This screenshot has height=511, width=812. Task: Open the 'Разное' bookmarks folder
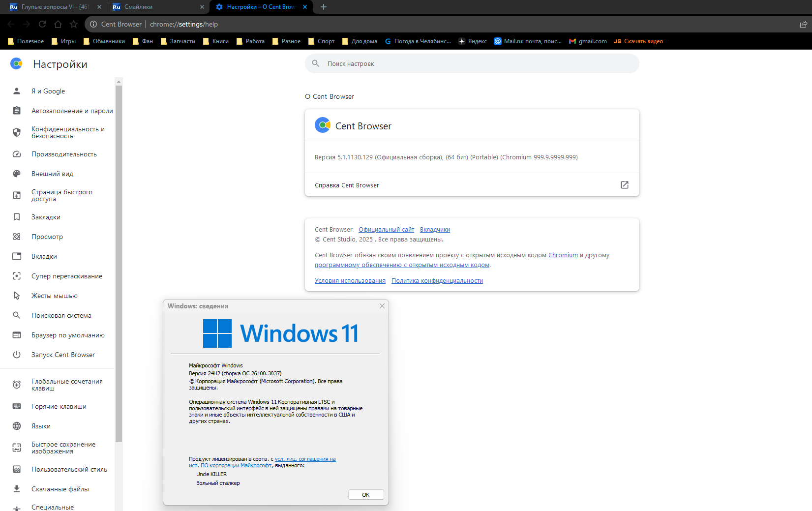pos(286,41)
